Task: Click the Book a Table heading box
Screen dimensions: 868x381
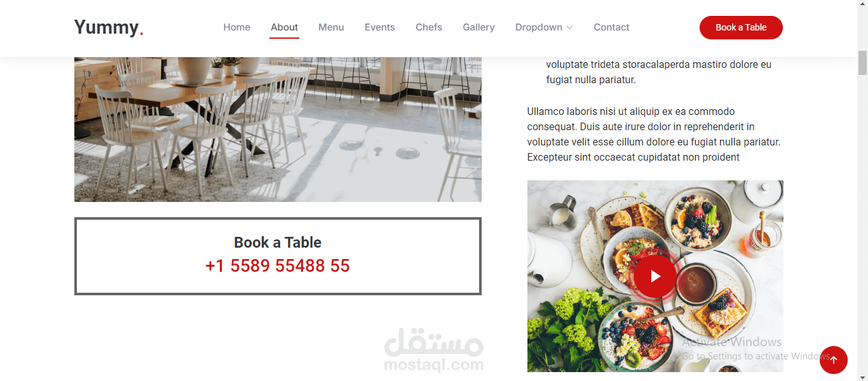Action: pyautogui.click(x=278, y=256)
